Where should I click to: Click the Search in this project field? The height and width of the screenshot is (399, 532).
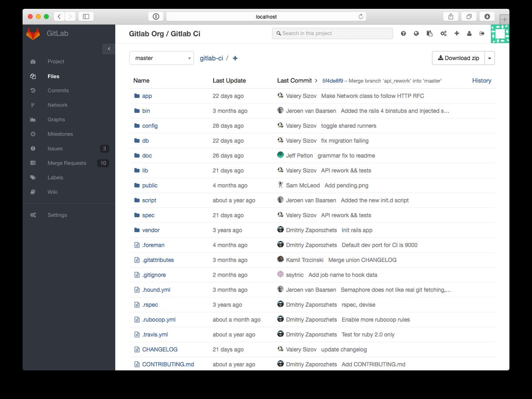pos(332,33)
